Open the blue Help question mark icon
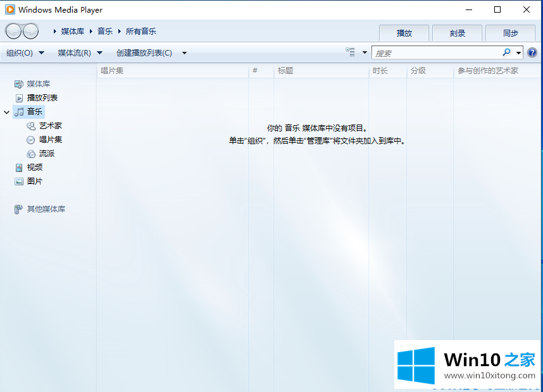543x392 pixels. (x=532, y=52)
